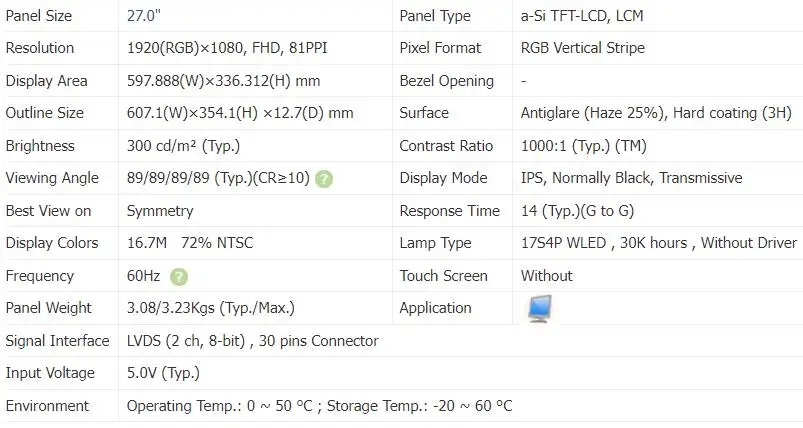Select the Outline Size label
The height and width of the screenshot is (428, 803).
45,113
